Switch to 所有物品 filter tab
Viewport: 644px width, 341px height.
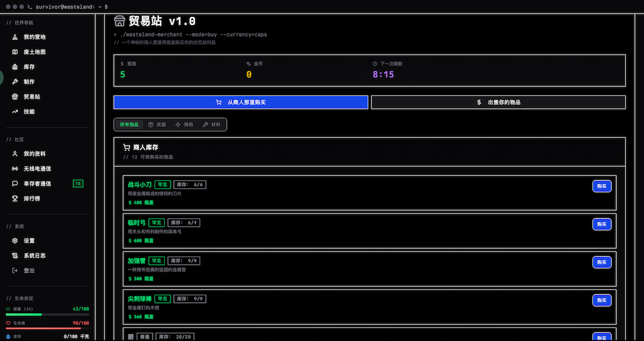point(129,124)
